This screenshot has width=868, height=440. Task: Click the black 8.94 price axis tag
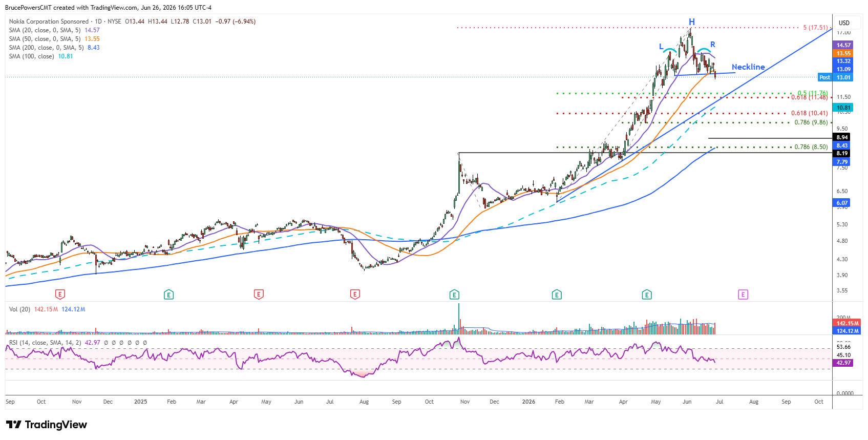point(842,137)
